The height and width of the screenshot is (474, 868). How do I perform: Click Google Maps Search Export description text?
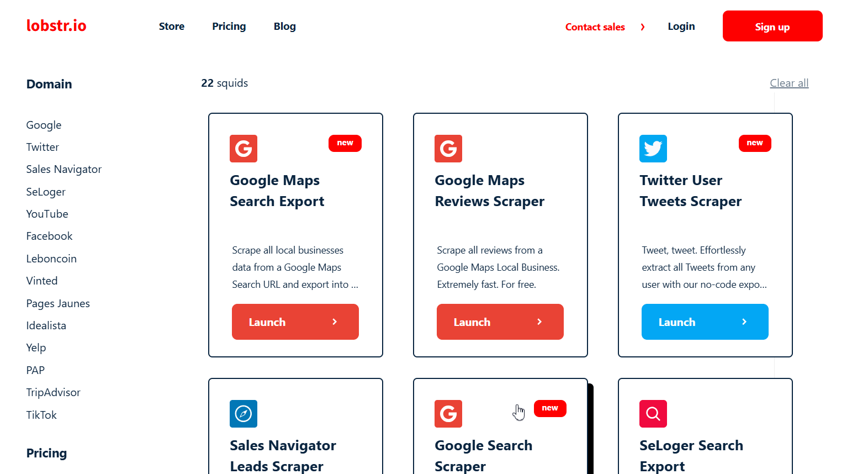coord(295,267)
